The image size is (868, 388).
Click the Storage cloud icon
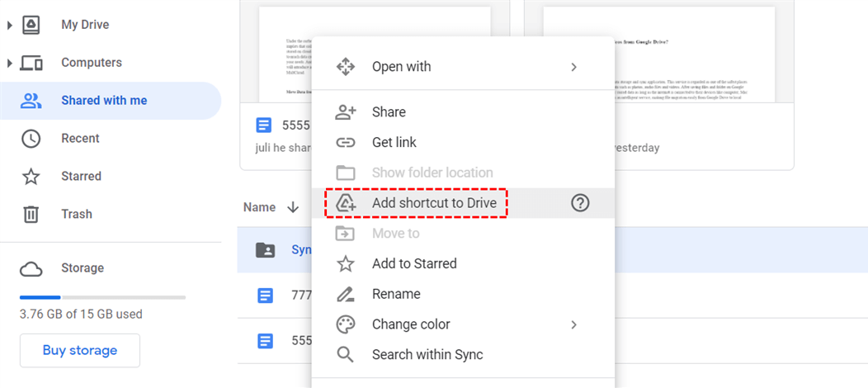(x=31, y=268)
